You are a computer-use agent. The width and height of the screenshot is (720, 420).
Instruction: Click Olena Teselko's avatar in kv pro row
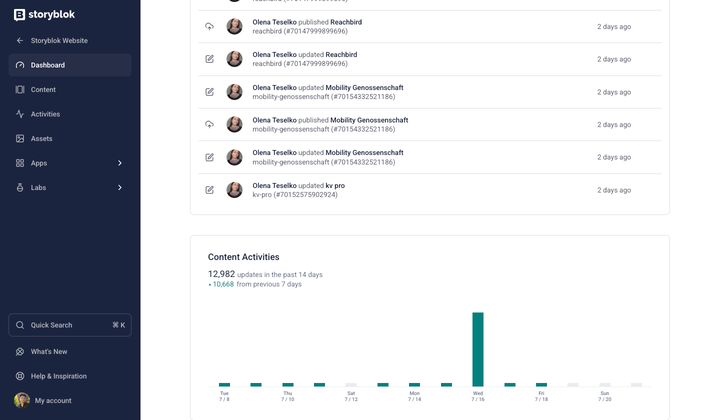(x=235, y=190)
